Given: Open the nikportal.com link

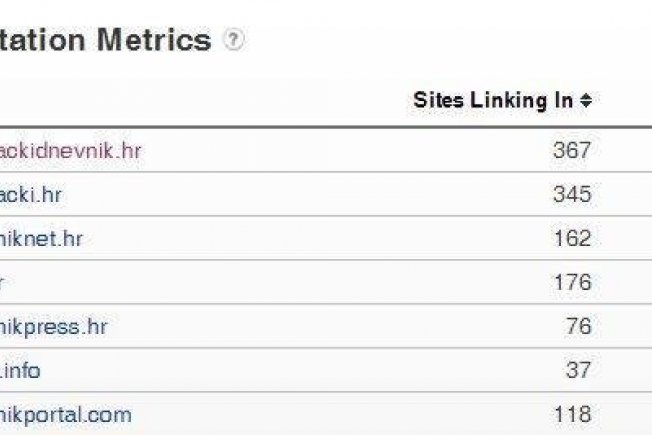Looking at the screenshot, I should click(65, 415).
